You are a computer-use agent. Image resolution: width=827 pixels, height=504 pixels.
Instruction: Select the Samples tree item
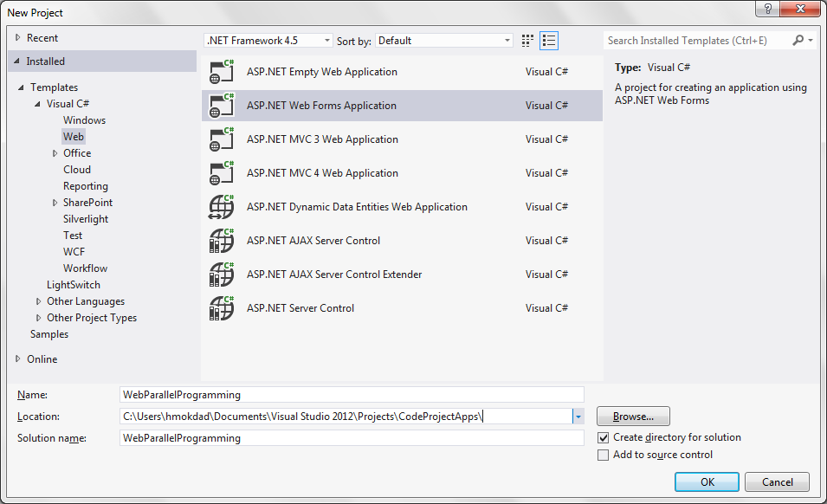(49, 334)
